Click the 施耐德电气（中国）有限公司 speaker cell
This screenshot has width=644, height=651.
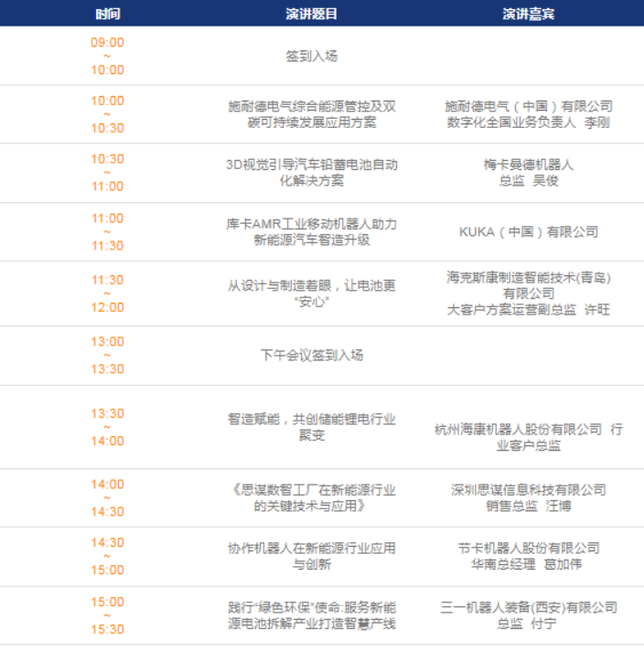pyautogui.click(x=529, y=114)
